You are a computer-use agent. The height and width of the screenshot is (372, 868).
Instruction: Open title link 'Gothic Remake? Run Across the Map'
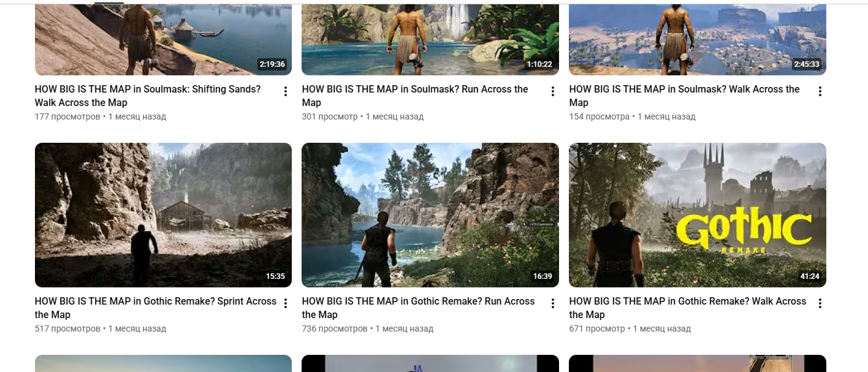tap(418, 308)
